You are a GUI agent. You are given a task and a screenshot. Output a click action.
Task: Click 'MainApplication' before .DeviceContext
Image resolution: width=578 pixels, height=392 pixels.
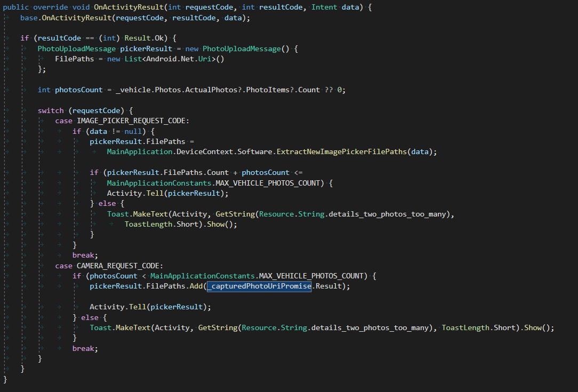point(139,152)
